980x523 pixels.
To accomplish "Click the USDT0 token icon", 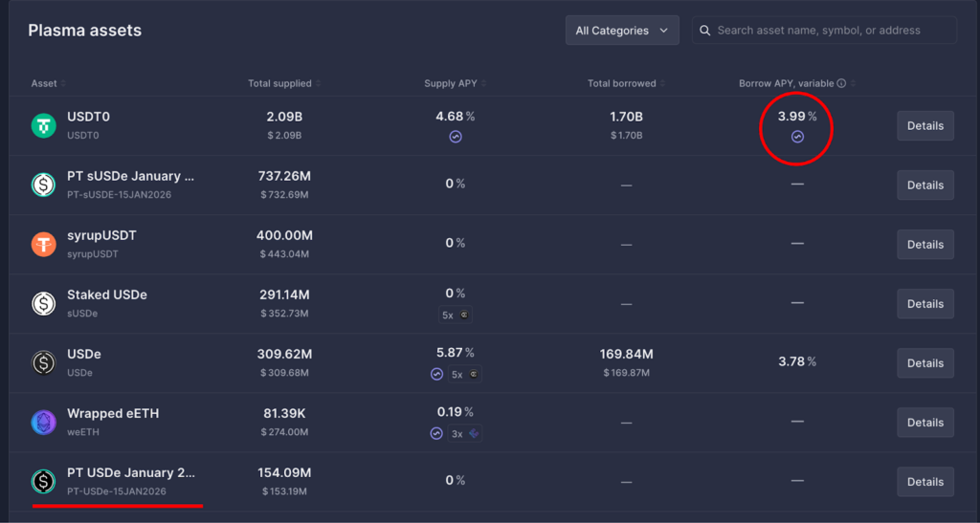I will (44, 126).
